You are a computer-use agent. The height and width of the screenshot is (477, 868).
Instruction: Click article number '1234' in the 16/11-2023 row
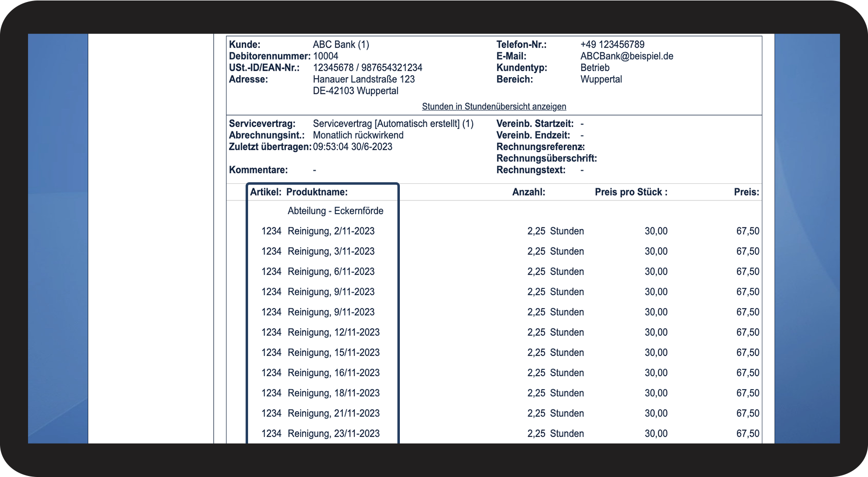271,373
